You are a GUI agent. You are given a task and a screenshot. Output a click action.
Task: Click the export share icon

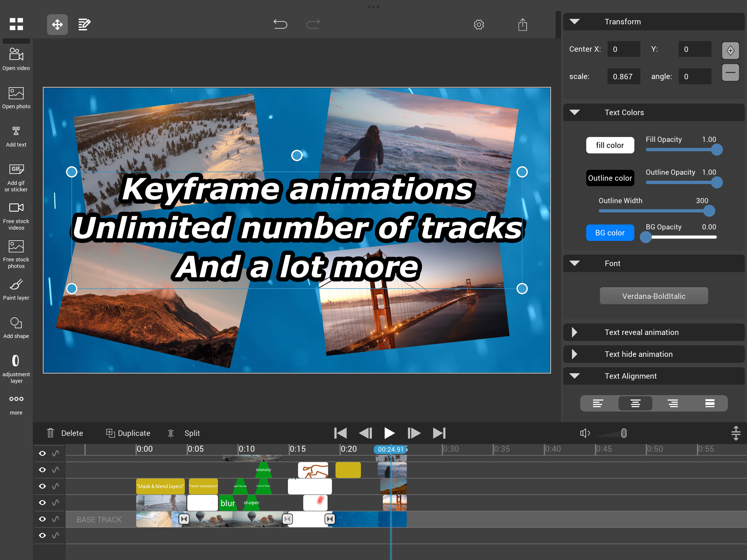point(523,24)
